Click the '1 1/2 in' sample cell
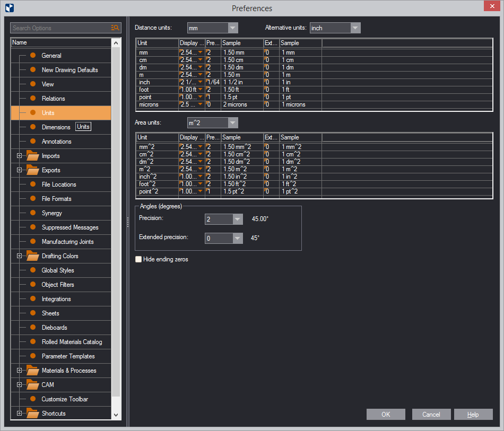The height and width of the screenshot is (431, 504). (x=242, y=82)
